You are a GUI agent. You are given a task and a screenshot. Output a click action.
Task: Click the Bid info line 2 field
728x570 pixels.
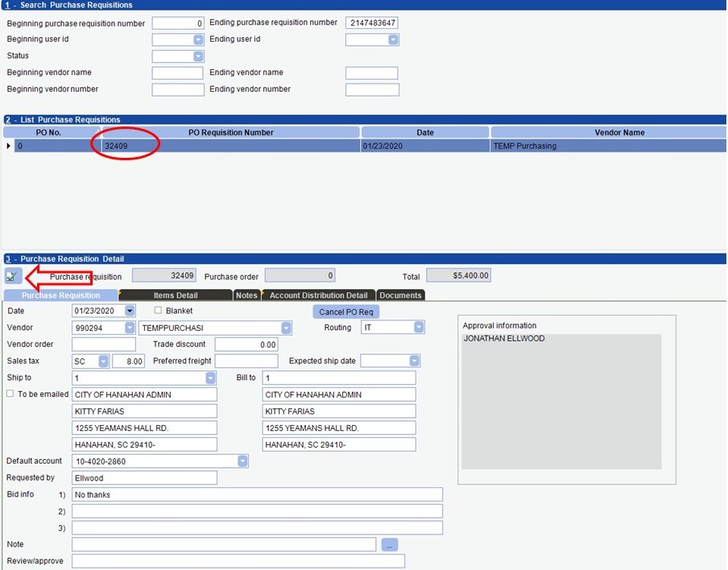[257, 511]
